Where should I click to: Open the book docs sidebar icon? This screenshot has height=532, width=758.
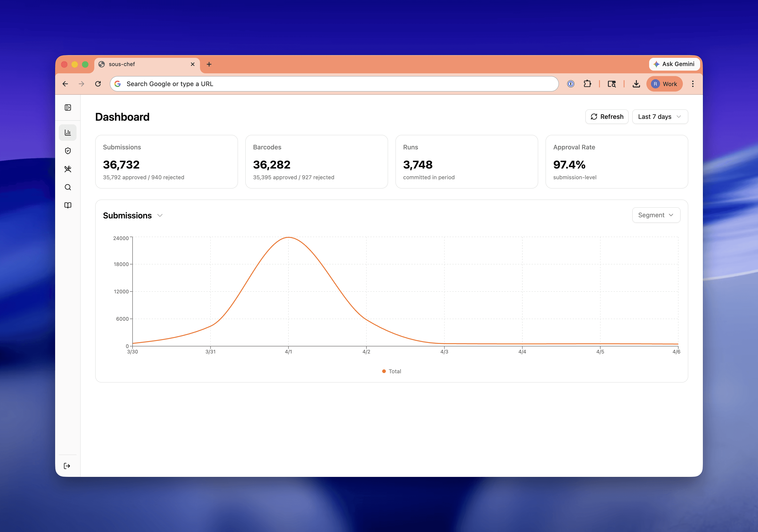coord(68,205)
